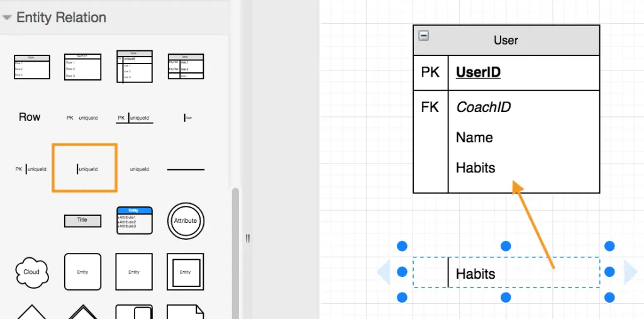This screenshot has height=319, width=644.
Task: Pick the Section table shape in the top row
Action: coord(82,67)
